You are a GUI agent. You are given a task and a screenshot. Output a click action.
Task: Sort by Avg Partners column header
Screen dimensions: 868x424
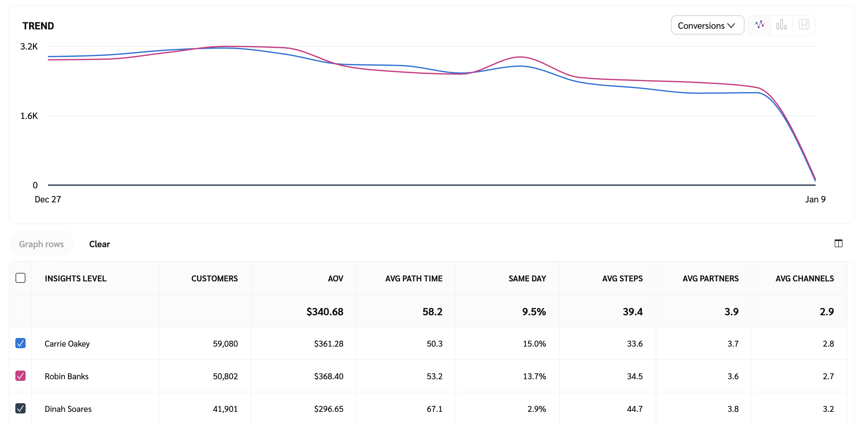click(x=710, y=279)
